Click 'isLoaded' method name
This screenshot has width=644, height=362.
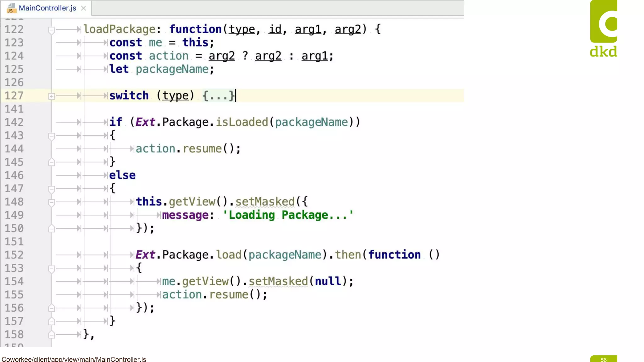[x=242, y=122]
